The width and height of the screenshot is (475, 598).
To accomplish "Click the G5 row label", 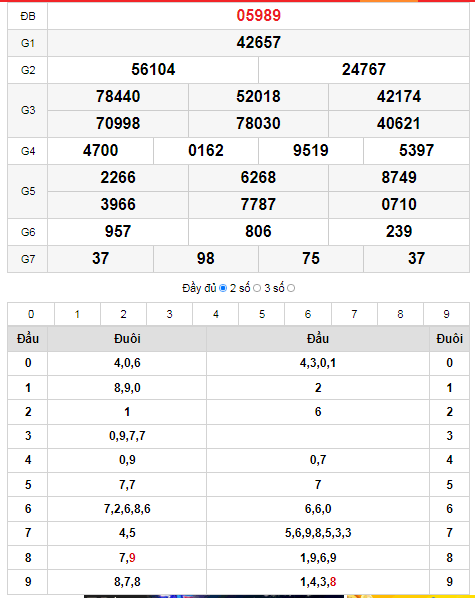I will [x=28, y=191].
